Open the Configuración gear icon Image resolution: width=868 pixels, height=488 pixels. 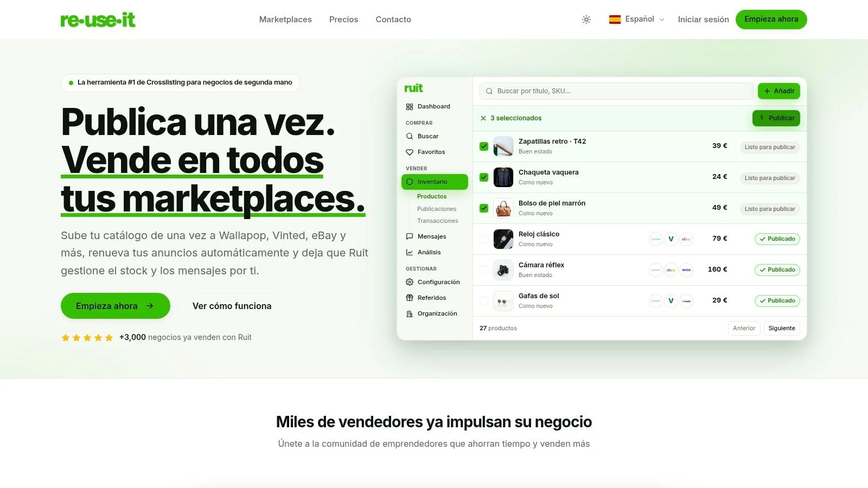click(x=410, y=282)
